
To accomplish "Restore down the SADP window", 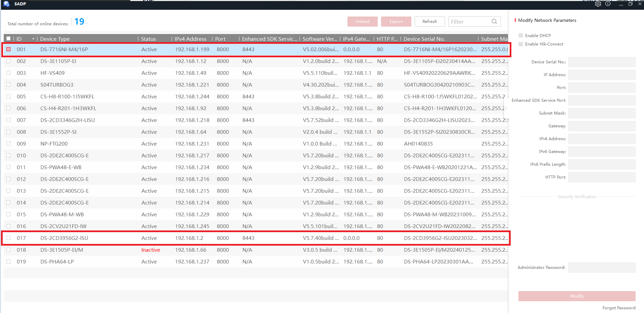I will 630,4.
